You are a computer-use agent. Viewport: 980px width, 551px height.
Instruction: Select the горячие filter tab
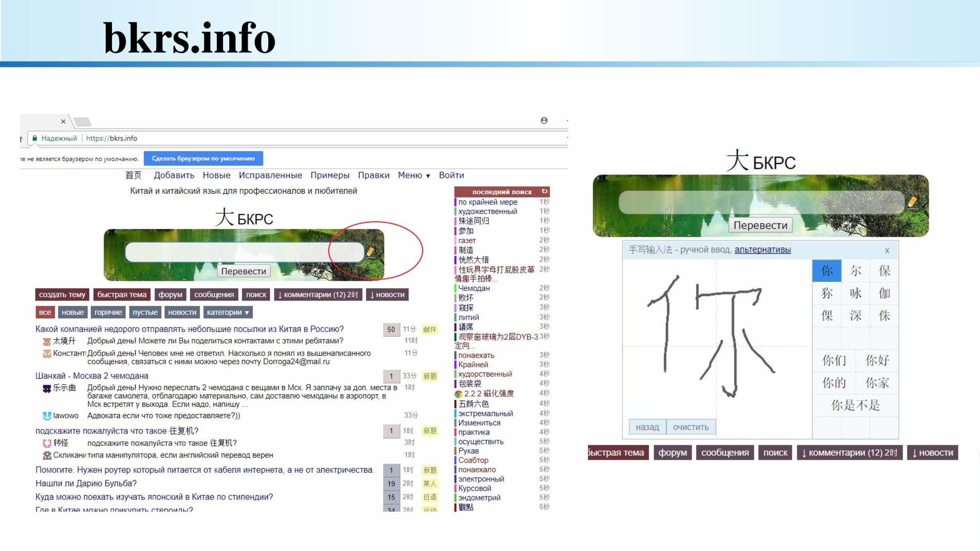(108, 312)
